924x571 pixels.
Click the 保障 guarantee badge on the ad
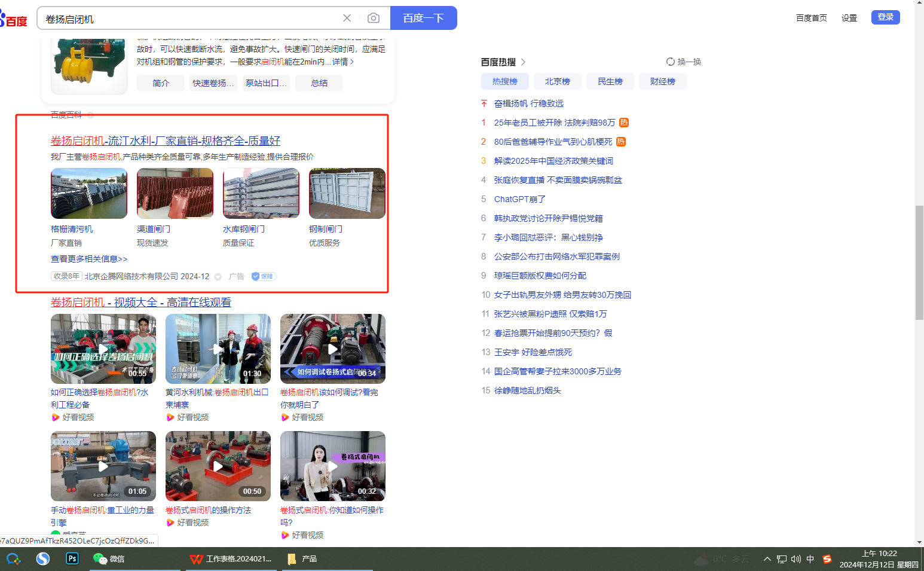pyautogui.click(x=263, y=276)
